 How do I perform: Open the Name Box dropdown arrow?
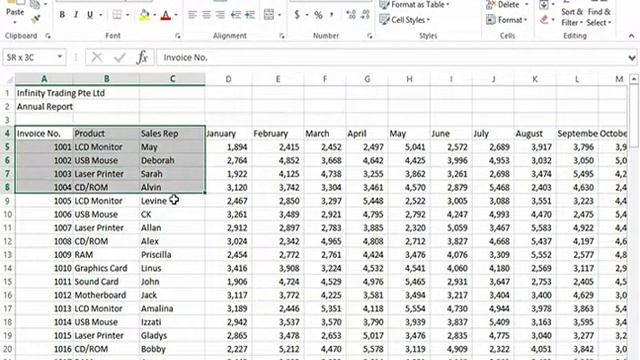60,57
